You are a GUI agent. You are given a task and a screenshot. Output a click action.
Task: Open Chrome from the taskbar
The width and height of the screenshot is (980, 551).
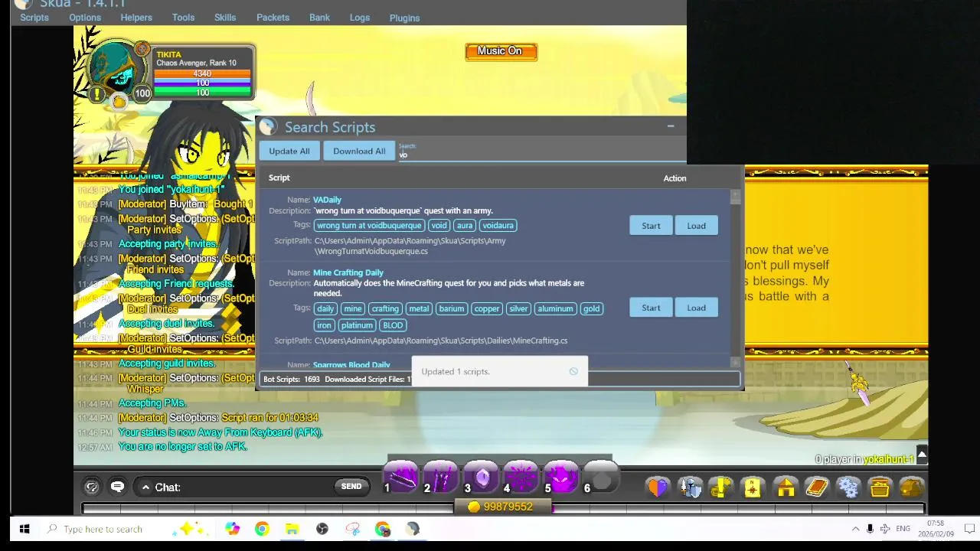point(262,529)
